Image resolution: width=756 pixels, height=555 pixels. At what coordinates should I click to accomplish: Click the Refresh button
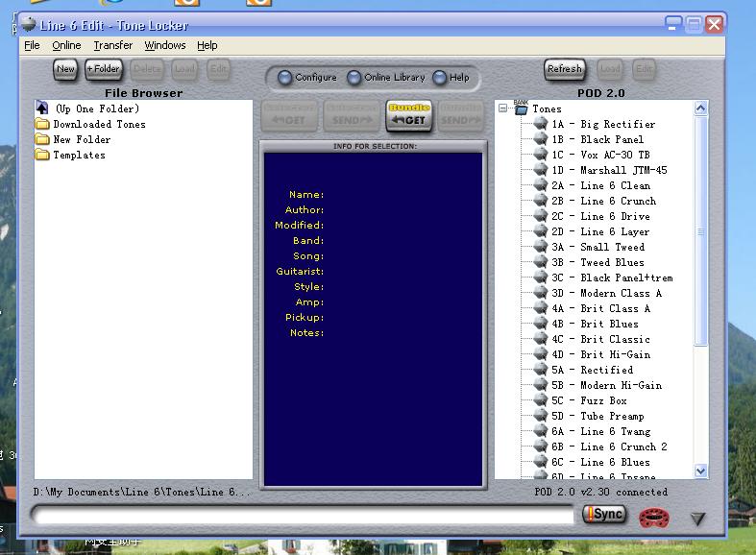(564, 69)
